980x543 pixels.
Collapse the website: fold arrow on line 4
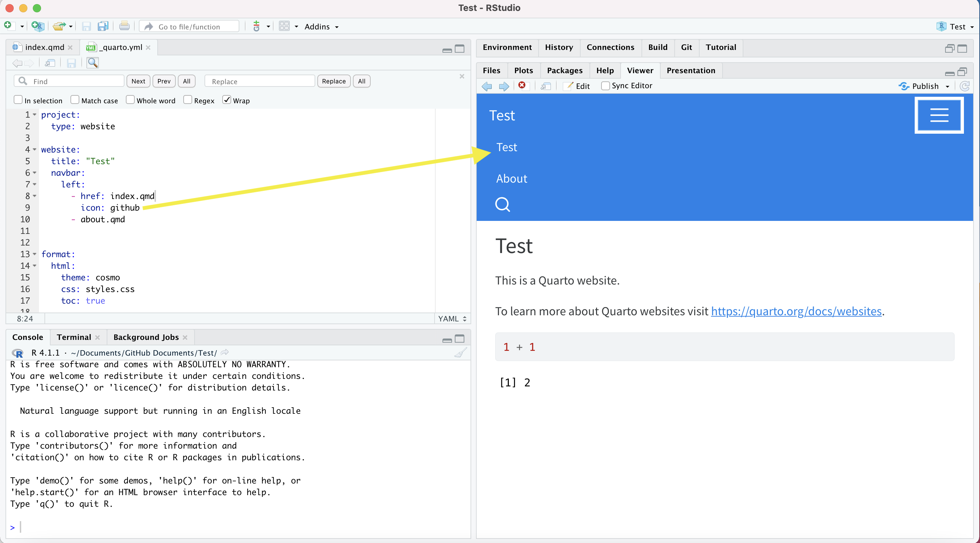pos(35,149)
